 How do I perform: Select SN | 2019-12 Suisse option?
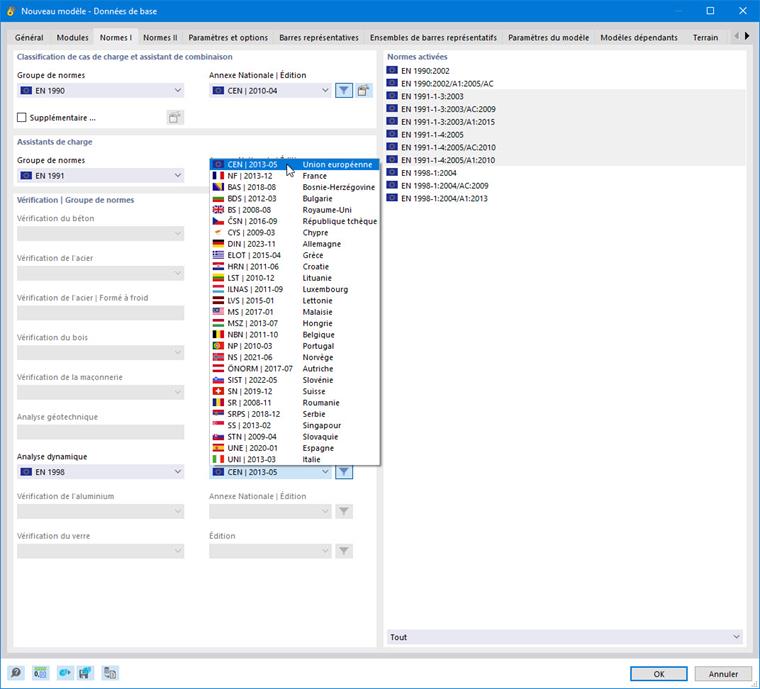(x=295, y=391)
